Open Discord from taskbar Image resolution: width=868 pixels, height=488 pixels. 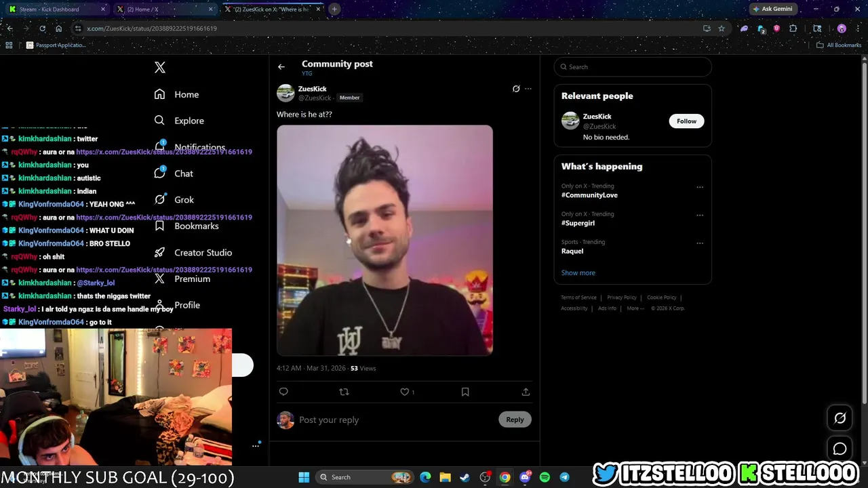click(x=524, y=477)
